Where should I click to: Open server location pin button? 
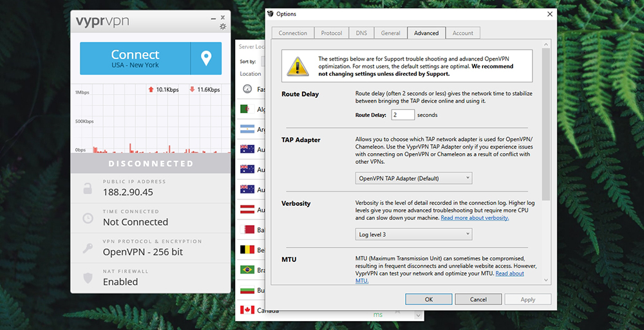pyautogui.click(x=206, y=59)
